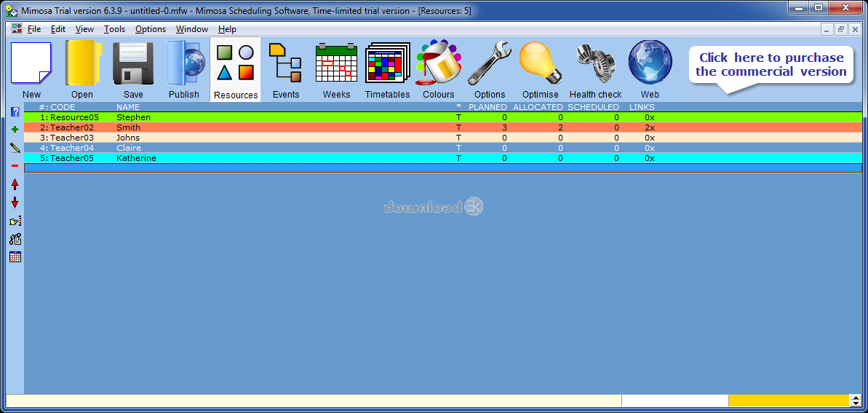
Task: Add a resource with the green plus icon
Action: 15,130
